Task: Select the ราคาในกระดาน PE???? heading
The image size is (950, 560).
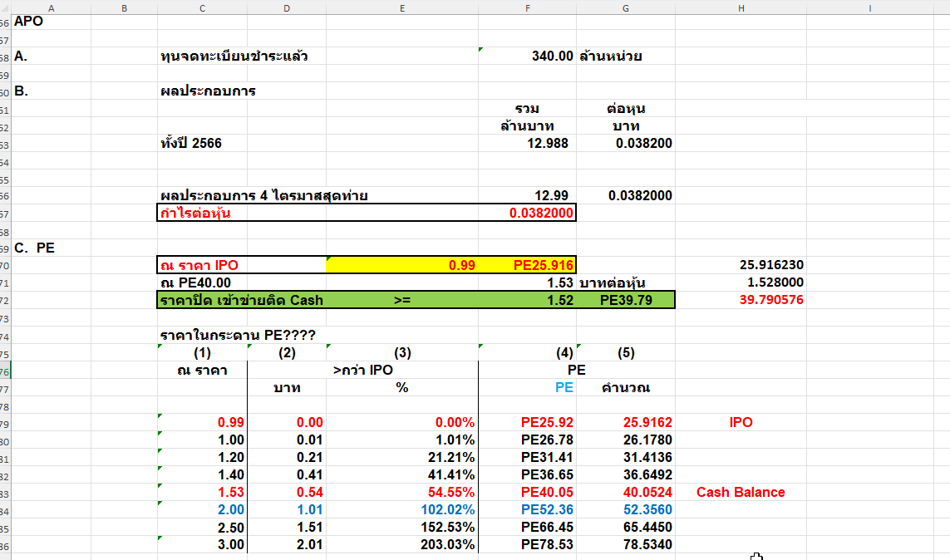Action: (238, 336)
